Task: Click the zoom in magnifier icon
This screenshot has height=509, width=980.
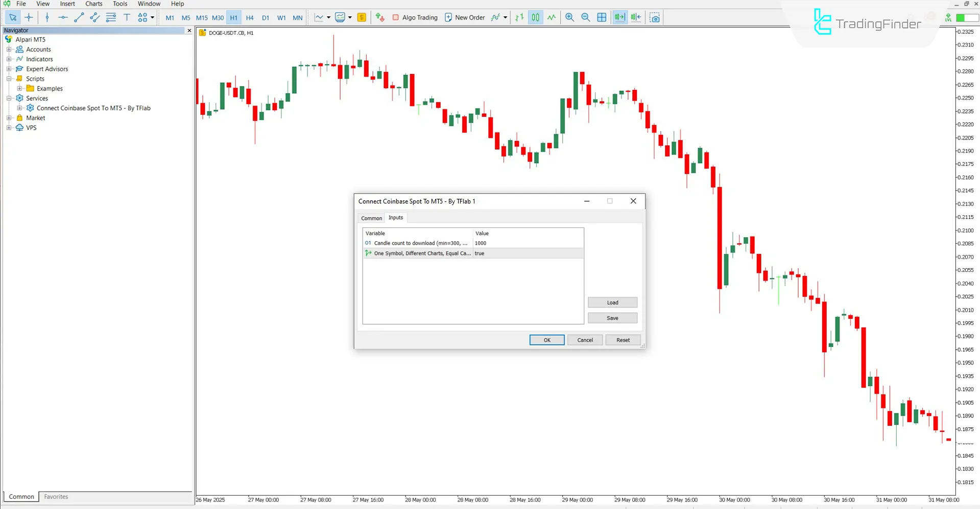Action: [x=569, y=17]
